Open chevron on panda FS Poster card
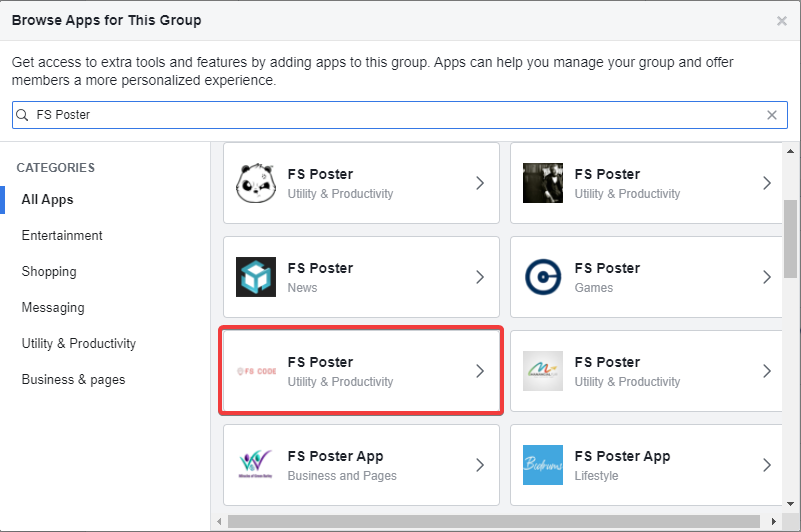The width and height of the screenshot is (801, 532). click(x=480, y=183)
